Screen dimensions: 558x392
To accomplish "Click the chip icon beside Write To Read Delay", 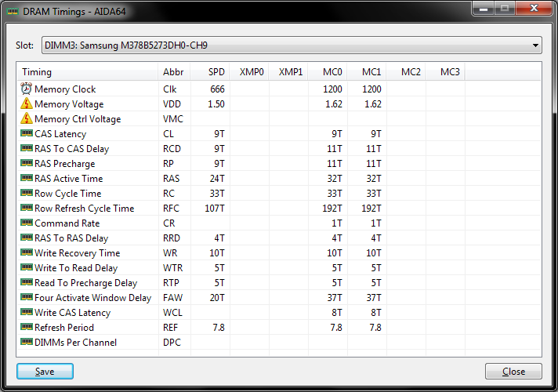I will tap(27, 267).
